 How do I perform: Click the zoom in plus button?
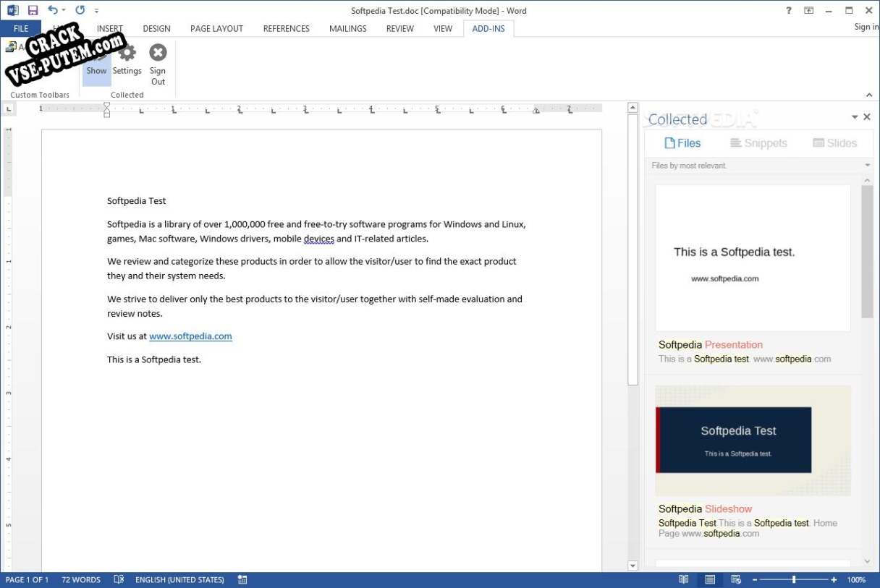coord(834,580)
